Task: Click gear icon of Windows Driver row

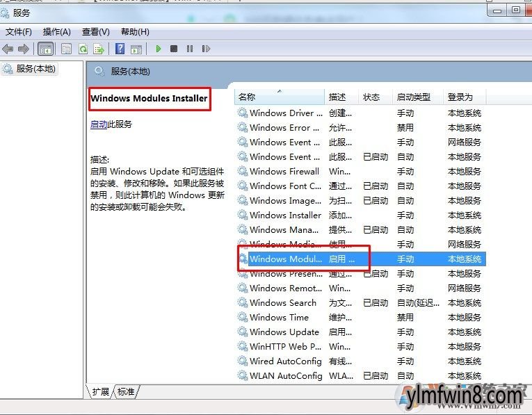Action: pyautogui.click(x=243, y=113)
